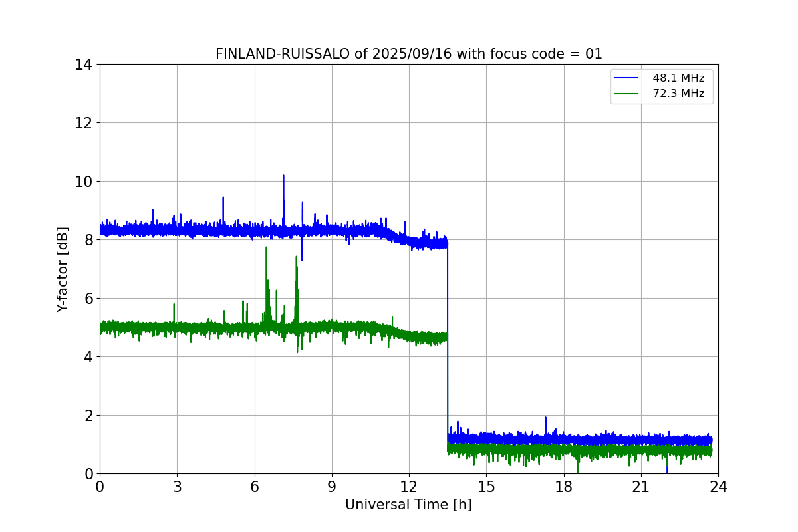Click y-axis tick label 4
The width and height of the screenshot is (798, 532).
[x=88, y=357]
